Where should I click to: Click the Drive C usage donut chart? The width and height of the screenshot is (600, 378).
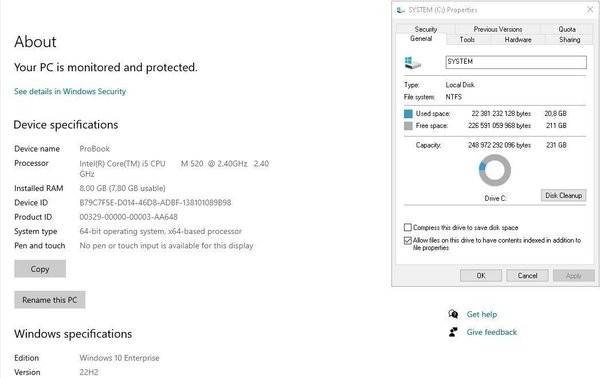(x=495, y=170)
